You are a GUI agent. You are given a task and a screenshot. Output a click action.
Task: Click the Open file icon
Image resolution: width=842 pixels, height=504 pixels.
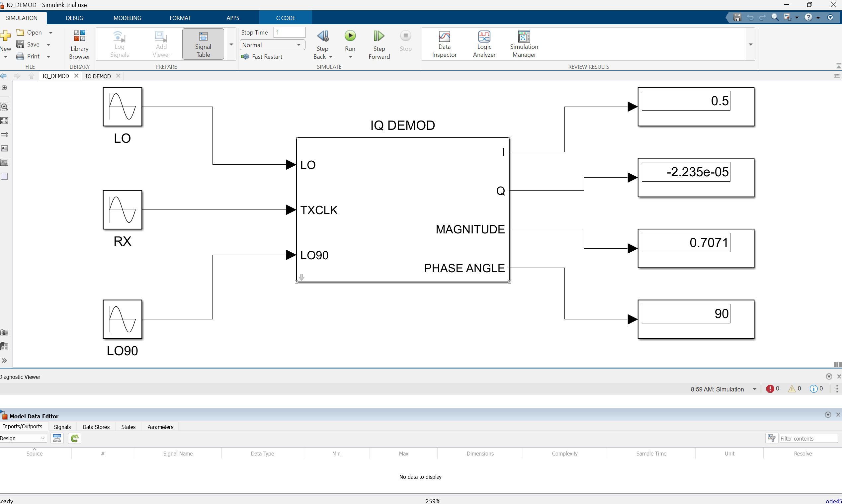(21, 32)
